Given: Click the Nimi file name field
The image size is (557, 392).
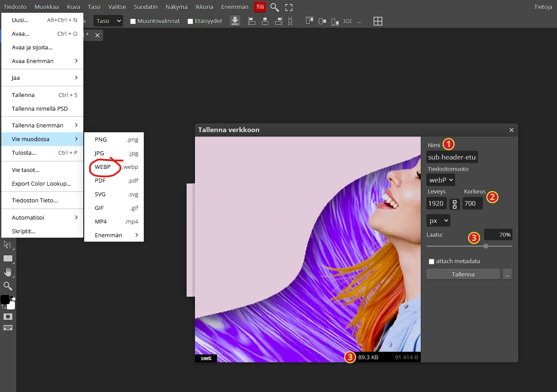Looking at the screenshot, I should [452, 157].
